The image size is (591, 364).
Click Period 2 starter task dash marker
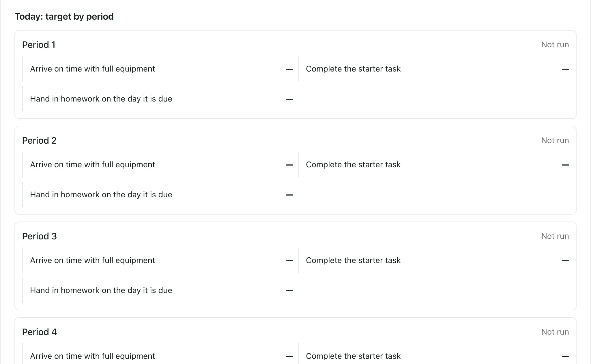565,165
